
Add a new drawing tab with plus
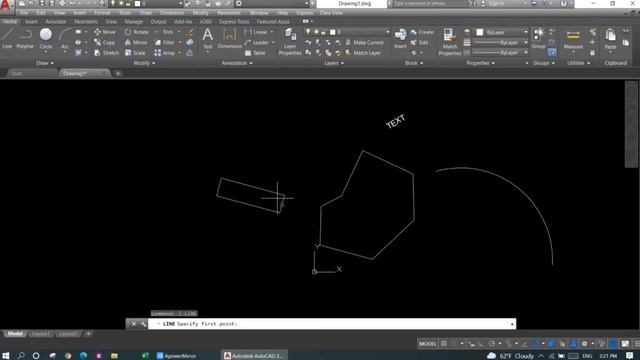[118, 73]
